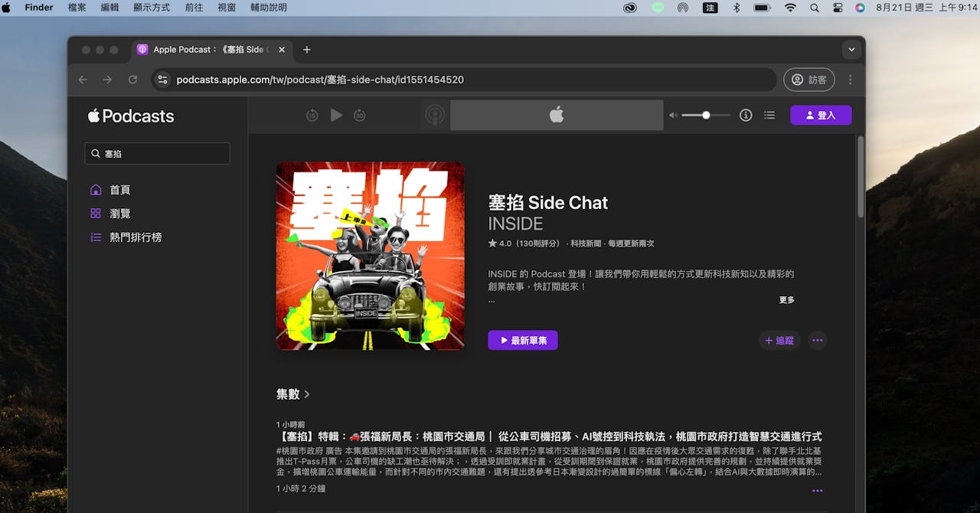Click the browser back arrow
Viewport: 980px width, 513px height.
coord(83,80)
